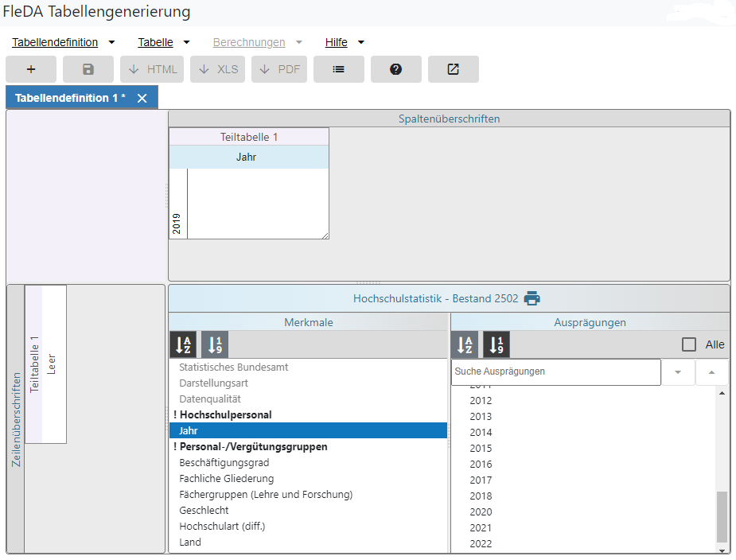Click the open-in-new-window icon button

point(453,69)
